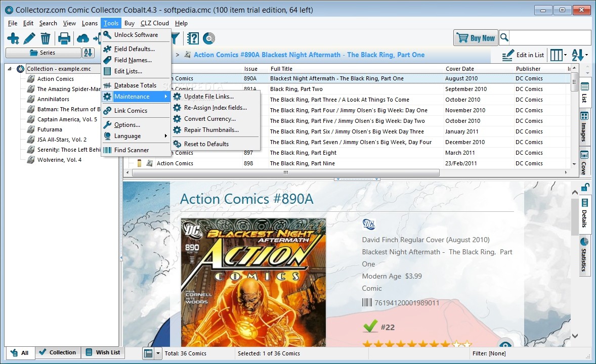
Task: Switch to the Wish List bottom tab
Action: [x=103, y=352]
